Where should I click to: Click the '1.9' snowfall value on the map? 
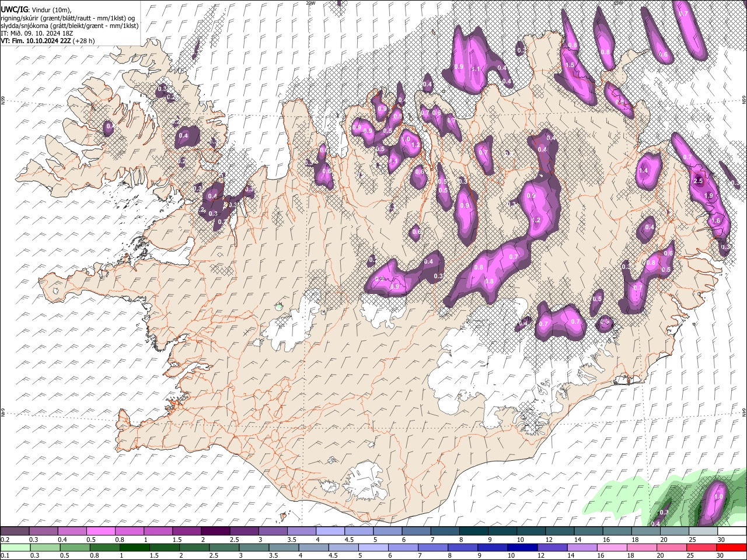[709, 196]
